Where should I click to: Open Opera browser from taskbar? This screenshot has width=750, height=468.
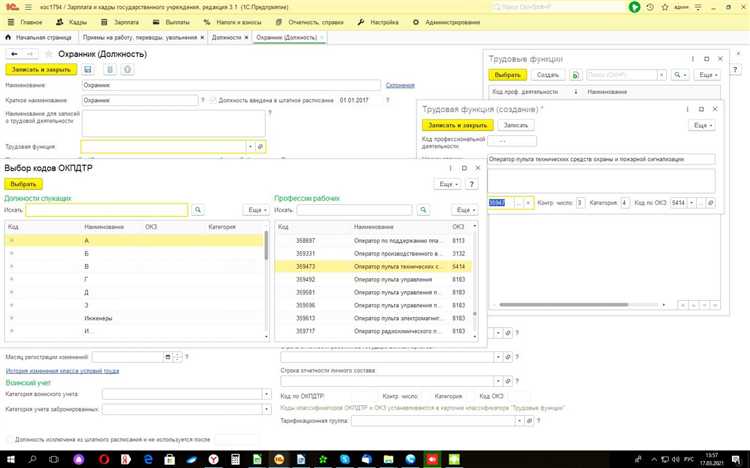104,459
